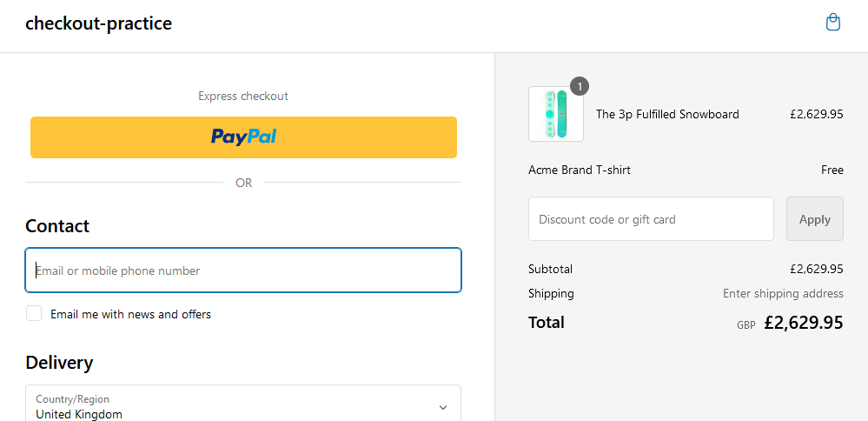This screenshot has width=868, height=421.
Task: Click 'The 3p Fulfilled Snowboard' product name
Action: point(666,114)
